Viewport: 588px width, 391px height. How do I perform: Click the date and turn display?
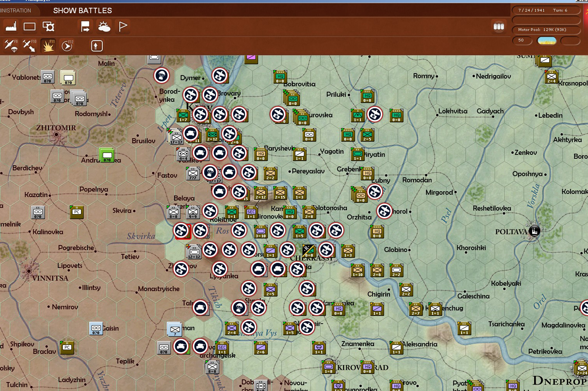pyautogui.click(x=546, y=10)
